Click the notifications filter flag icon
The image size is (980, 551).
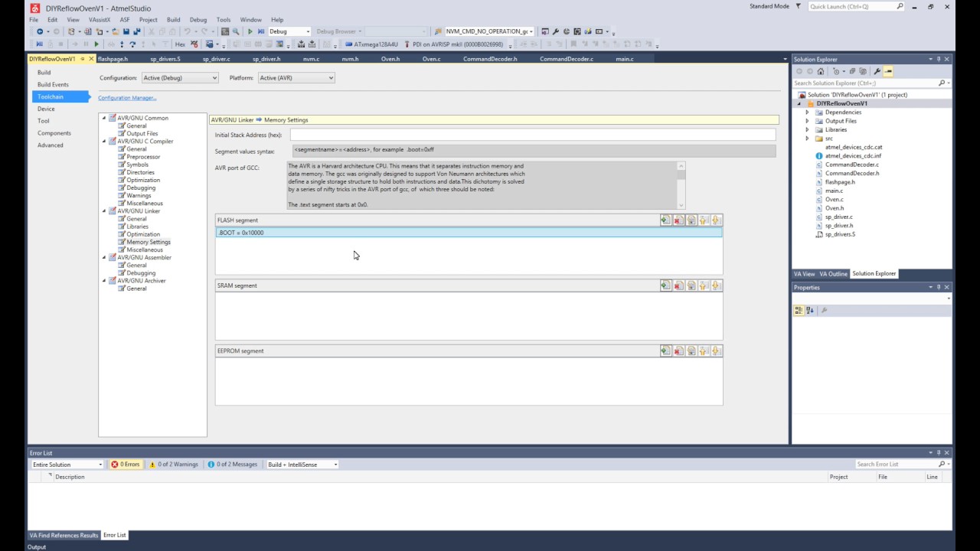pos(797,6)
